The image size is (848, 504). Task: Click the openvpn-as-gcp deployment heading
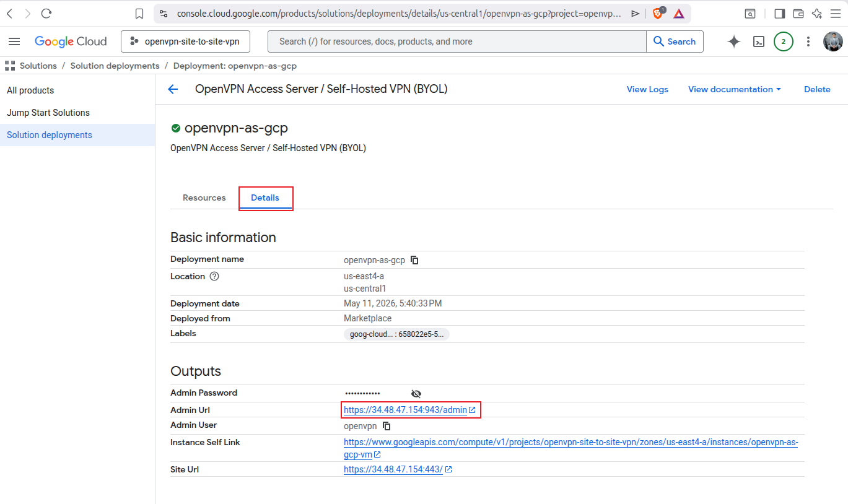[236, 128]
